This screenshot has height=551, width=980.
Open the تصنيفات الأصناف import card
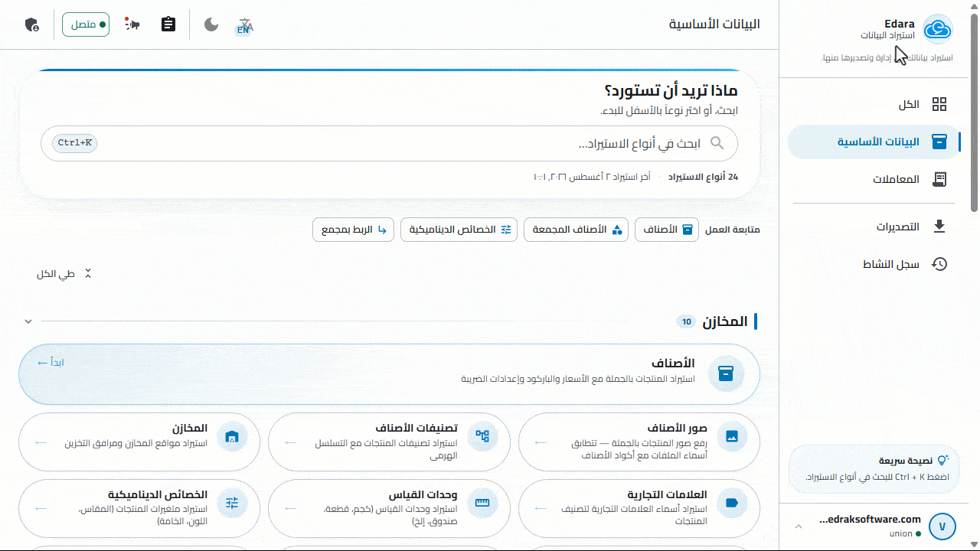[x=389, y=442]
